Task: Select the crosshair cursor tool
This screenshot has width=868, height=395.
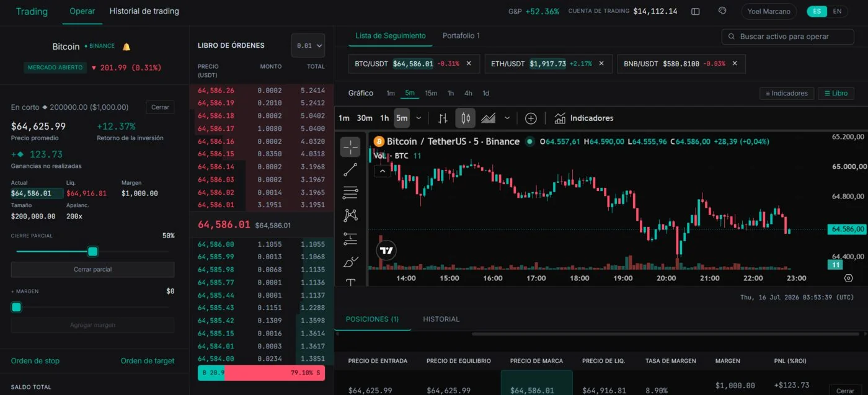Action: (350, 147)
